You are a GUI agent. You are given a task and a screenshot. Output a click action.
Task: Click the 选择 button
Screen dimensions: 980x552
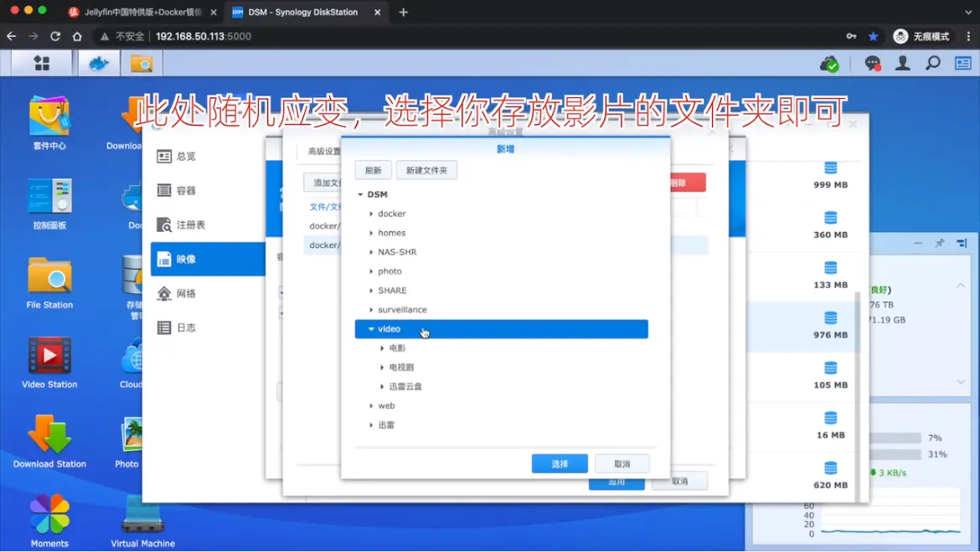560,464
